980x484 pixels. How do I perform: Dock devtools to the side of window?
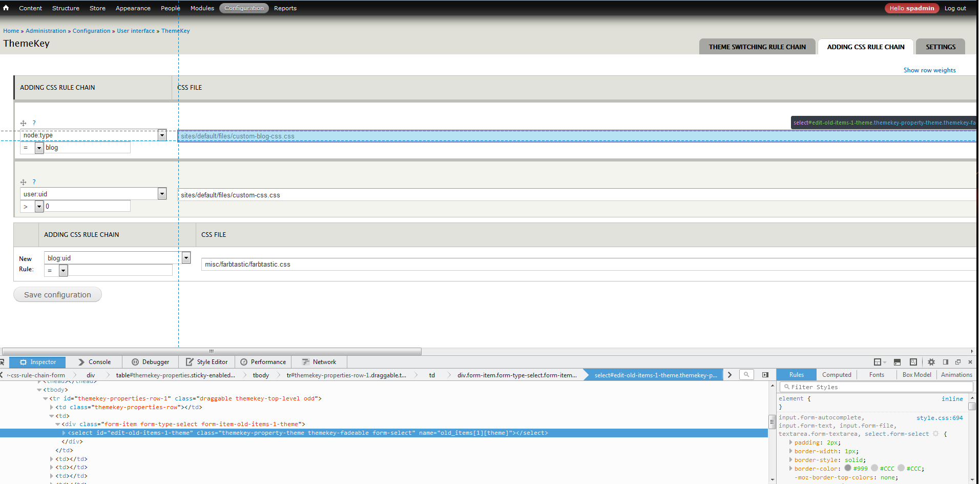coord(946,362)
